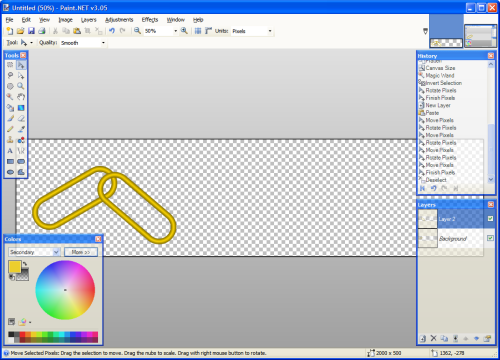500x360 pixels.
Task: Click the More >> button in Colors
Action: (x=81, y=252)
